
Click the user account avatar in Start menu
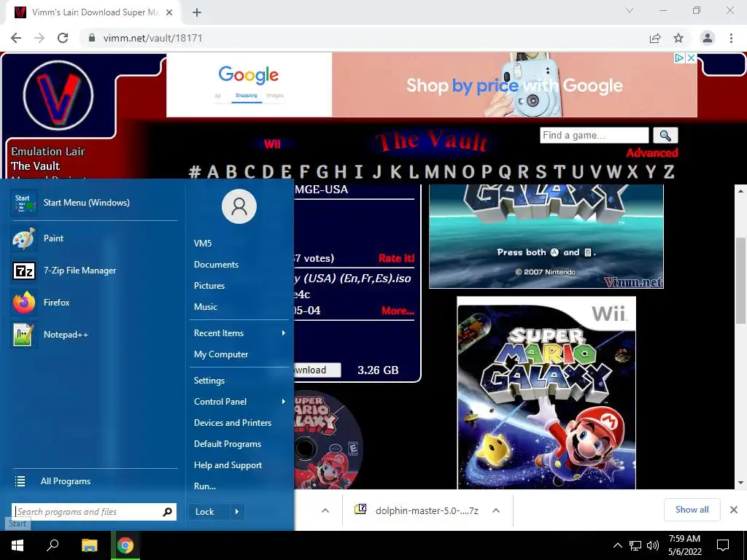(239, 206)
